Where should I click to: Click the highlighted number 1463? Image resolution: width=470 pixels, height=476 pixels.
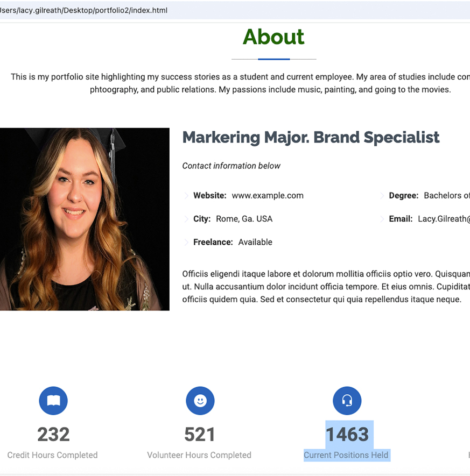coord(347,435)
